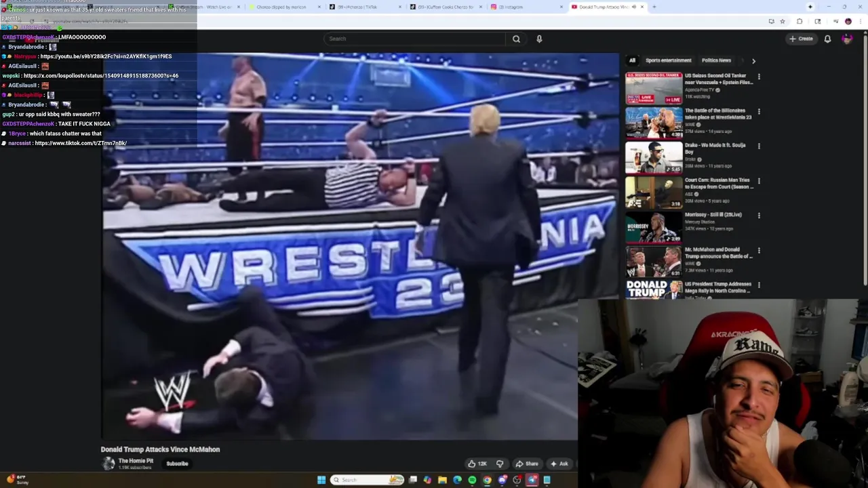Open YouTube notifications bell
The height and width of the screenshot is (488, 868).
point(827,39)
